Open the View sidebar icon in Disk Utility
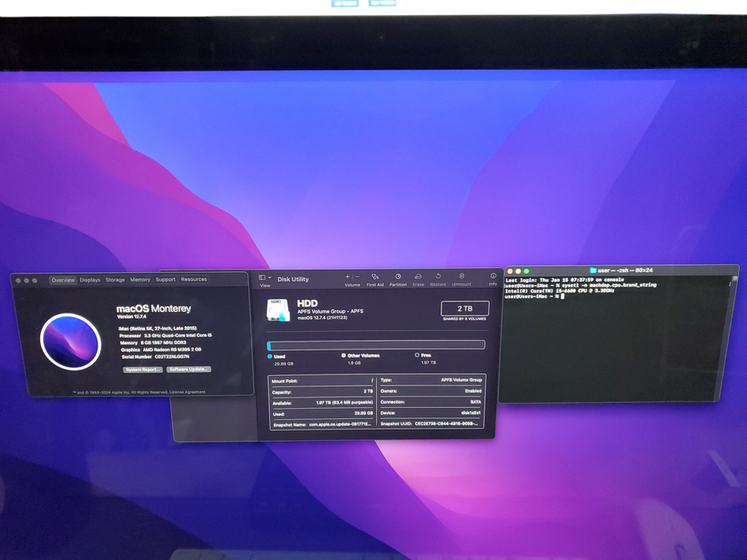This screenshot has height=560, width=747. [x=262, y=277]
